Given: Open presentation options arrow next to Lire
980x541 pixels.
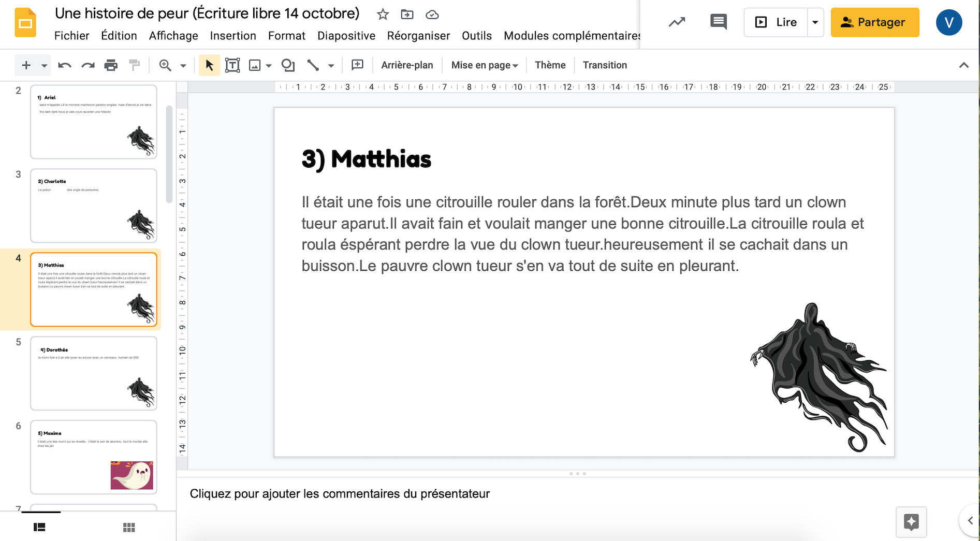Looking at the screenshot, I should pos(815,22).
